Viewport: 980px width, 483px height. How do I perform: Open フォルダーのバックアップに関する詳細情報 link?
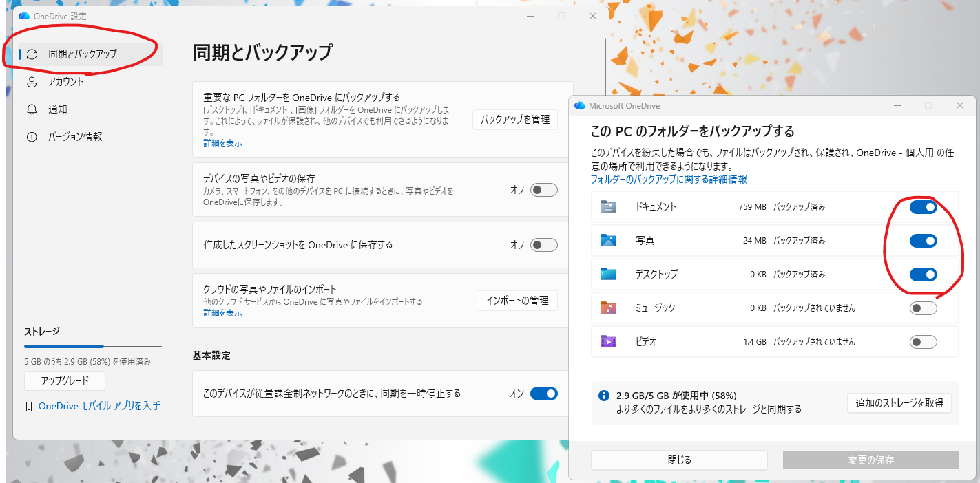(x=668, y=180)
